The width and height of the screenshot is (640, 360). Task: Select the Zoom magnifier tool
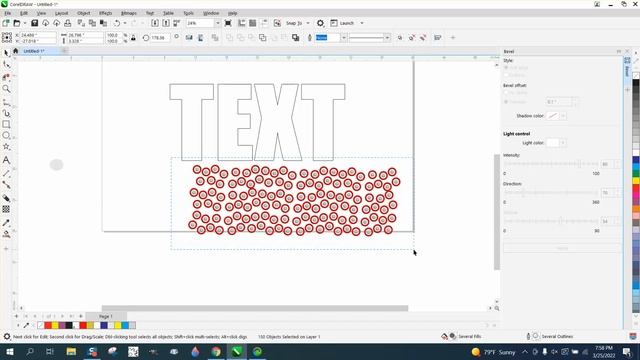point(7,89)
